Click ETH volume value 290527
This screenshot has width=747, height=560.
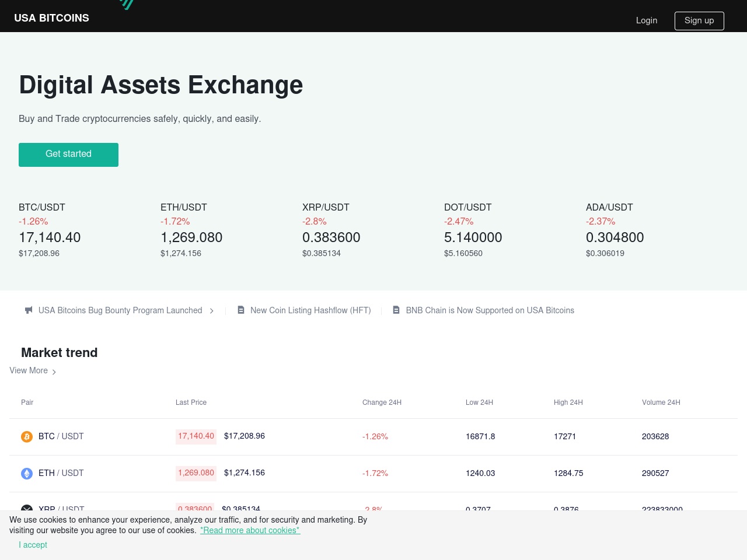pyautogui.click(x=655, y=474)
